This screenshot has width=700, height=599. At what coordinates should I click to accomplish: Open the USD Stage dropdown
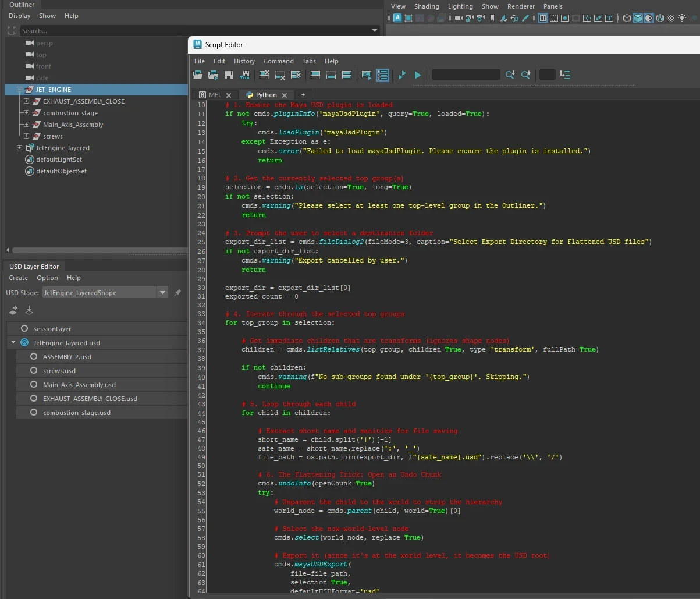click(162, 293)
